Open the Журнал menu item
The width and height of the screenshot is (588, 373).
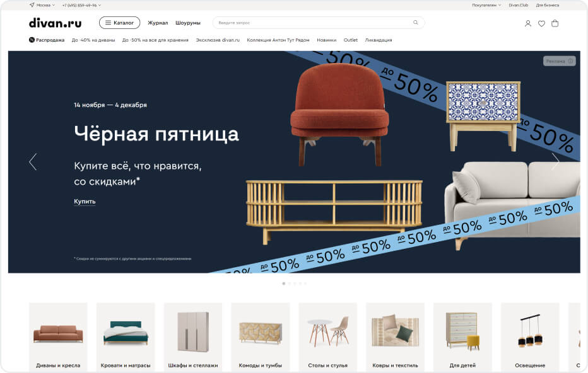click(x=158, y=23)
